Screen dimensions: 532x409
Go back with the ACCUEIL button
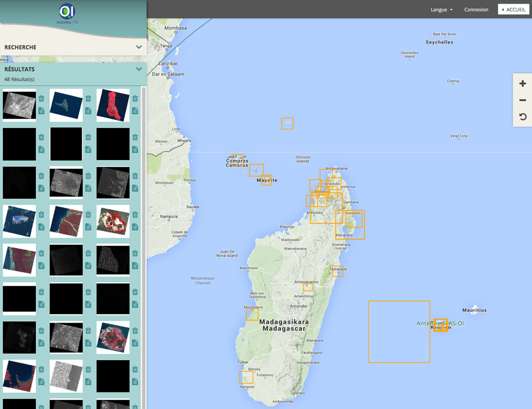click(513, 9)
